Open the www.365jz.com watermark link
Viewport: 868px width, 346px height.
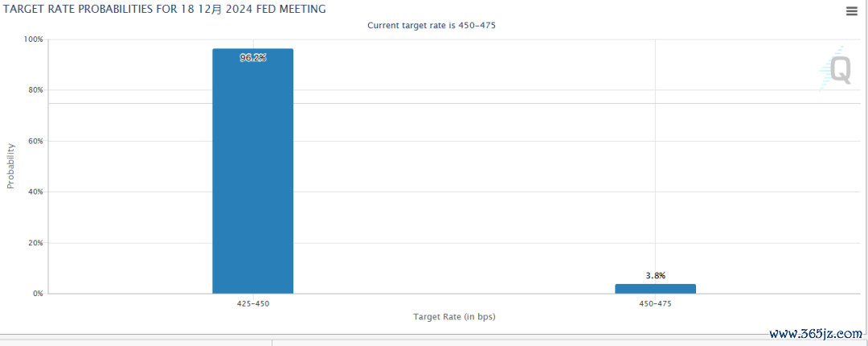[816, 334]
